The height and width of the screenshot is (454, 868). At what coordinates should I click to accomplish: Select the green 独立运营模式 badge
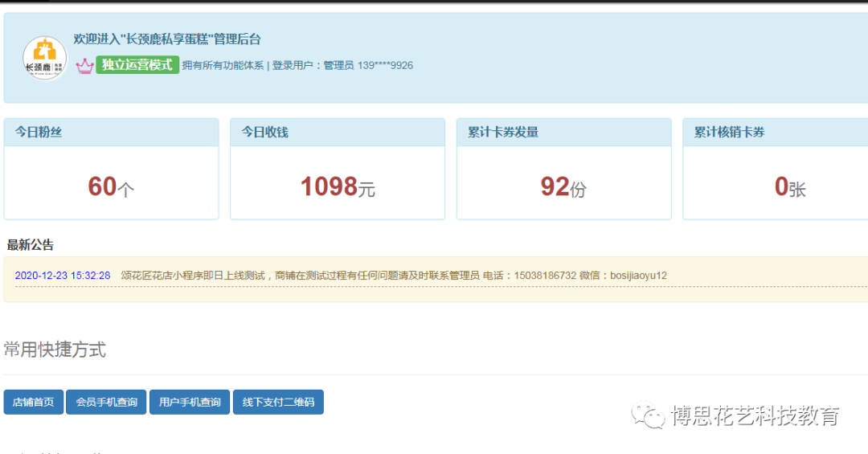click(x=137, y=65)
